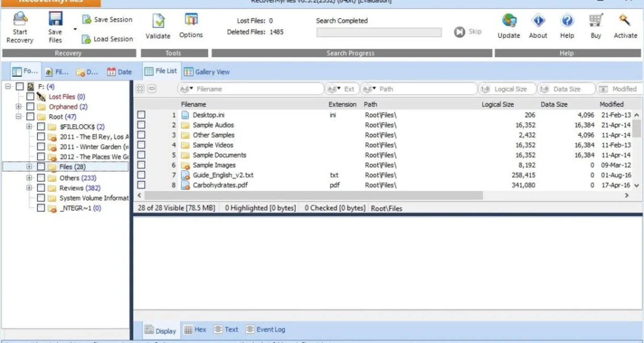Image resolution: width=644 pixels, height=343 pixels.
Task: Click the Filename filter field
Action: pyautogui.click(x=251, y=89)
